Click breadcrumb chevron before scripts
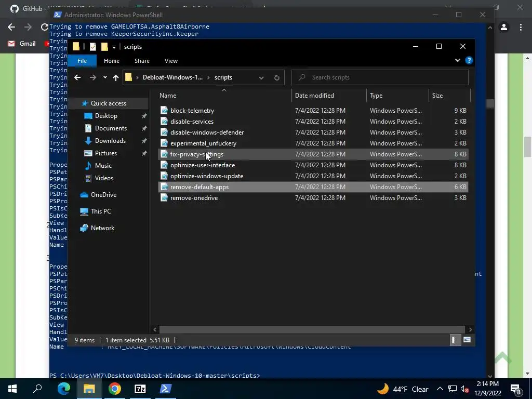The width and height of the screenshot is (532, 399). pos(209,77)
